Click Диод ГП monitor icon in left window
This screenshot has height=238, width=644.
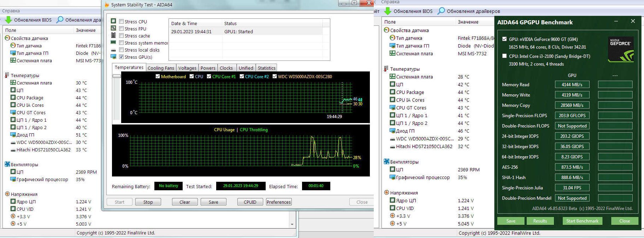(x=13, y=135)
